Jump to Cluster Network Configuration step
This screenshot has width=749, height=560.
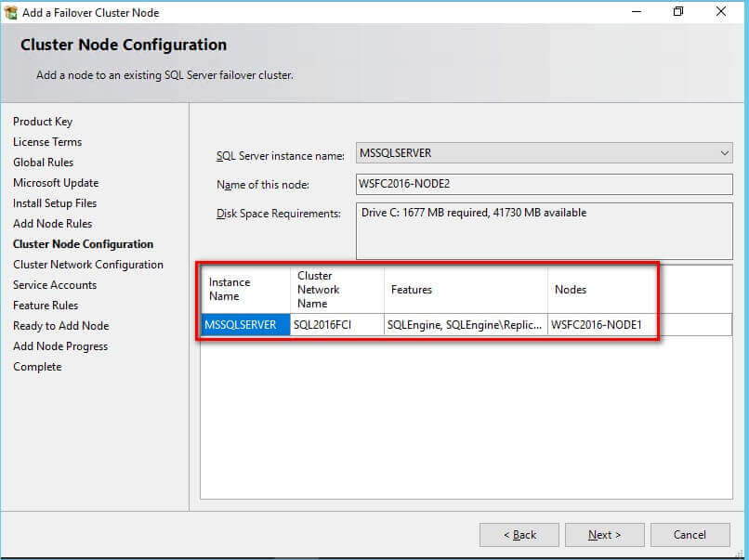pyautogui.click(x=88, y=265)
